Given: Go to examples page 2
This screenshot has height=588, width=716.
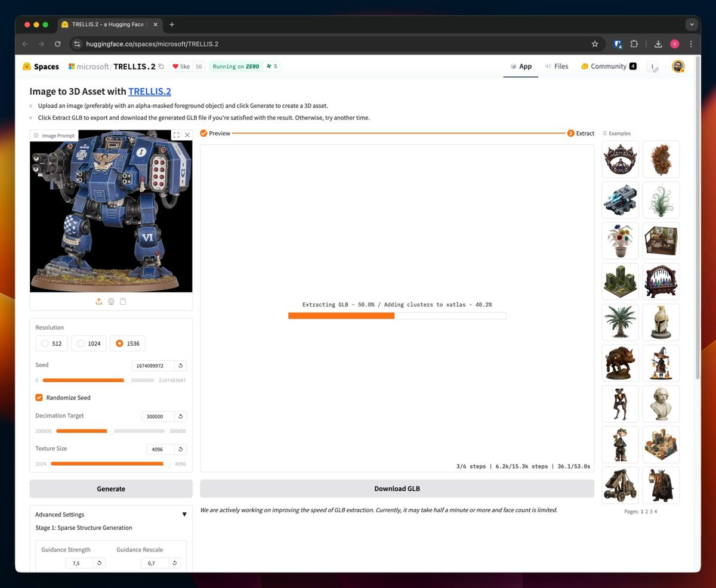Looking at the screenshot, I should 647,512.
